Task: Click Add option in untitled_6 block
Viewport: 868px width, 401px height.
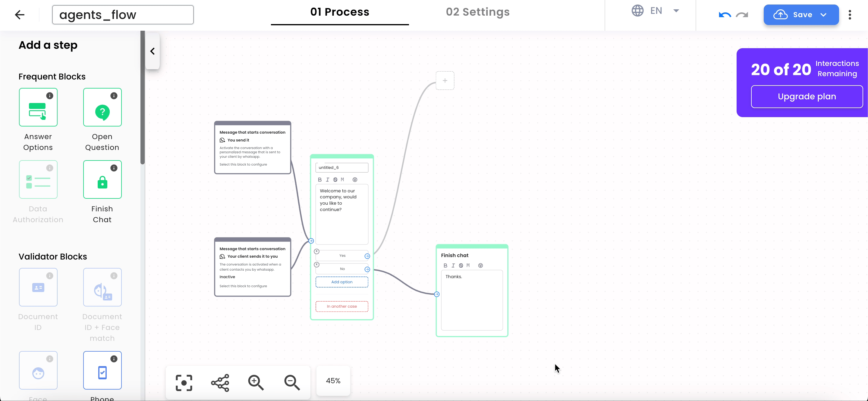Action: pos(341,281)
